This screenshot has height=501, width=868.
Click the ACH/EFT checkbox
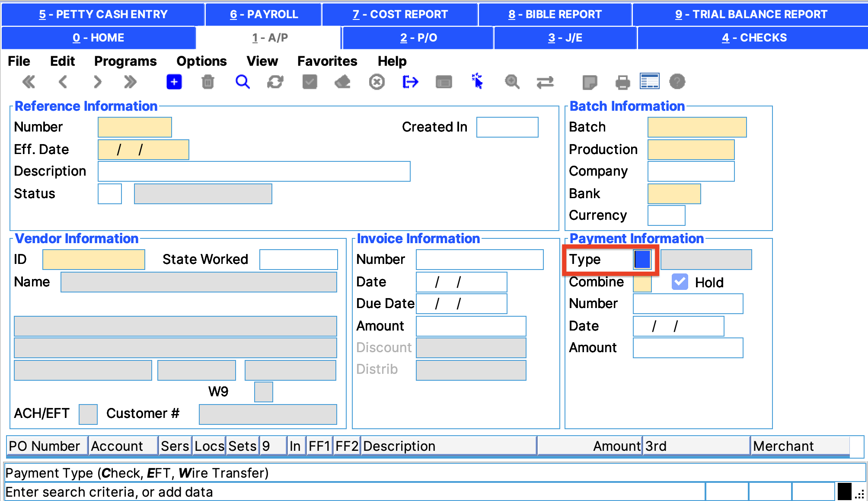88,414
